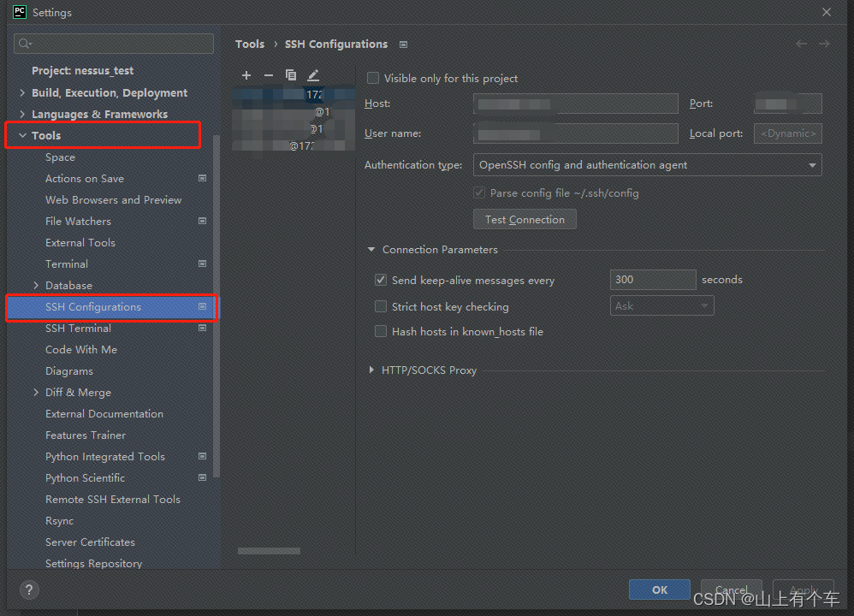Expand the Diff & Merge node
Image resolution: width=854 pixels, height=616 pixels.
point(36,392)
